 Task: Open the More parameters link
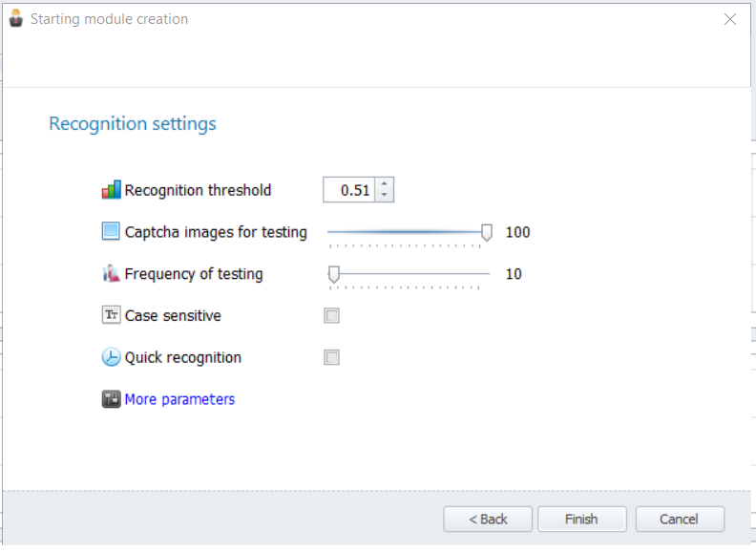(x=179, y=399)
